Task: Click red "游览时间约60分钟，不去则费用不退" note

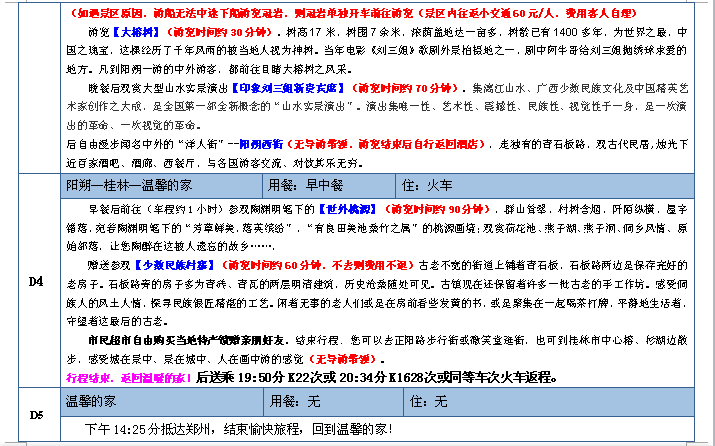Action: (x=317, y=265)
